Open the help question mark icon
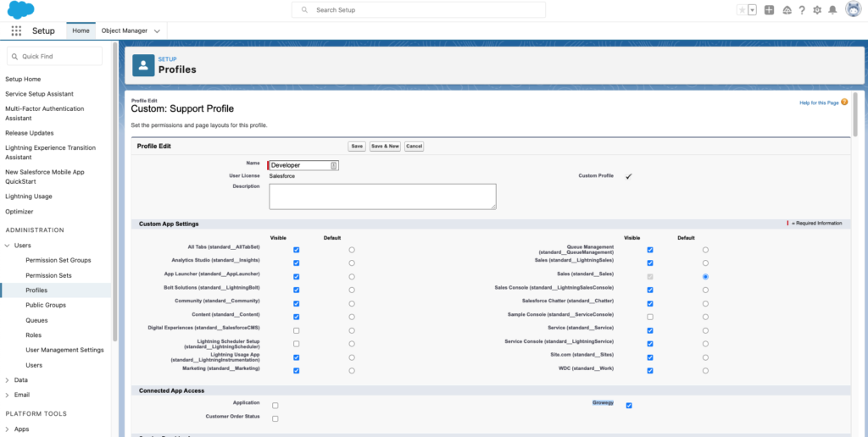 click(802, 10)
